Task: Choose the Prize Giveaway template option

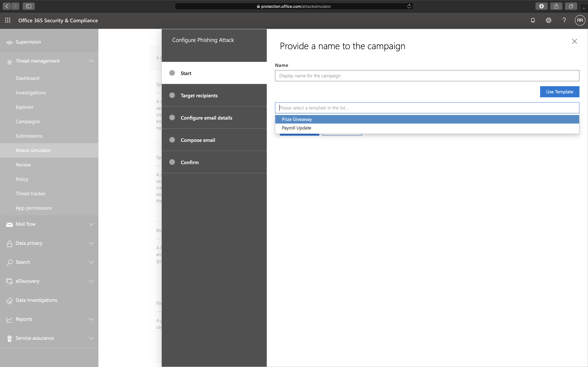Action: [297, 119]
